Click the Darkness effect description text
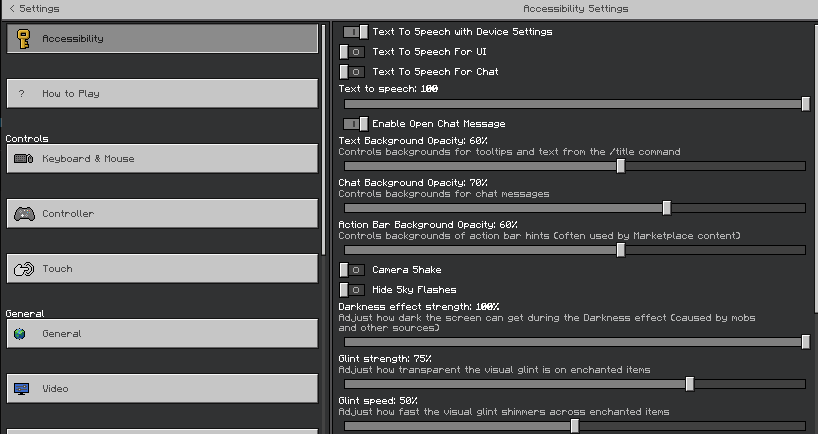818x434 pixels. pos(547,323)
